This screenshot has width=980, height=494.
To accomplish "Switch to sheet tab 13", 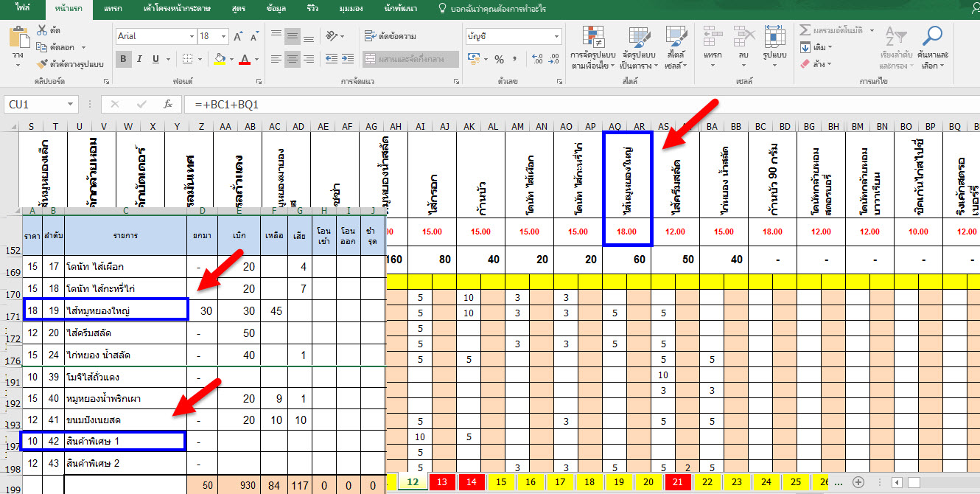I will 443,481.
